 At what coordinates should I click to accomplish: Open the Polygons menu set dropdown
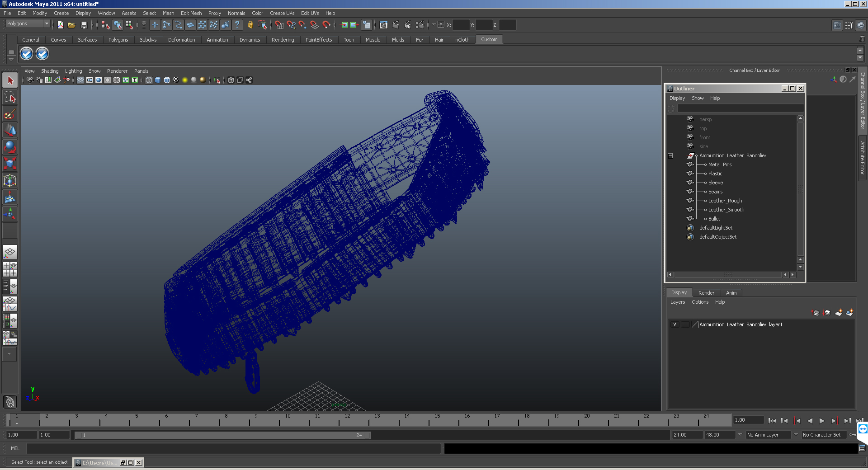28,24
